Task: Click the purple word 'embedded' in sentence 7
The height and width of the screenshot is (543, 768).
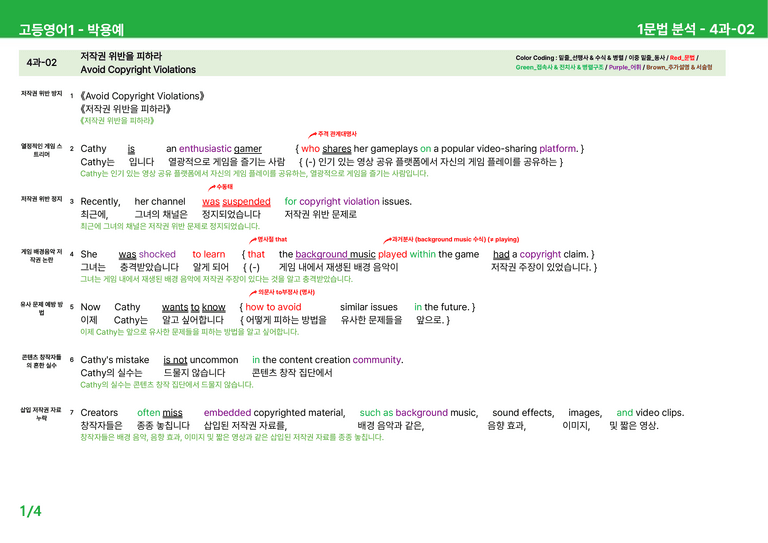Action: pos(227,413)
